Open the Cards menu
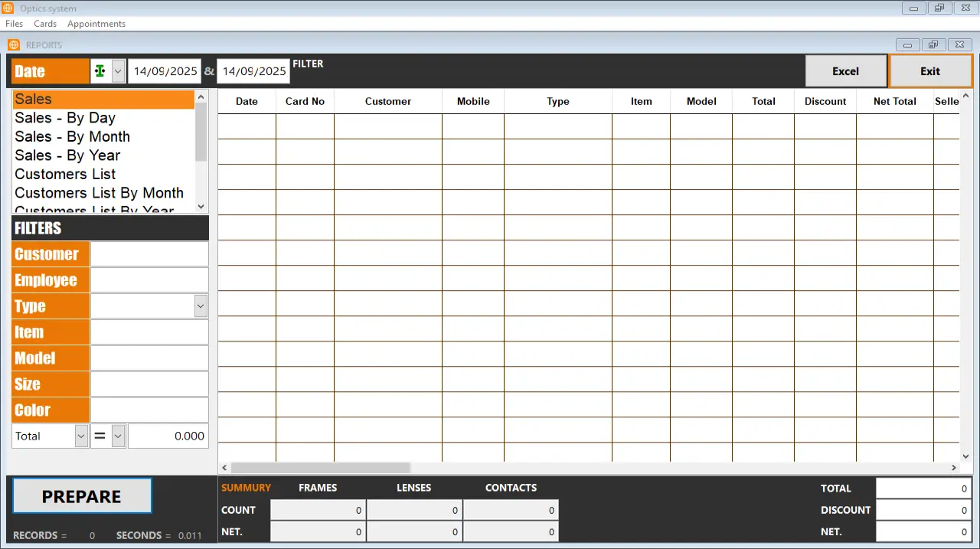Image resolution: width=980 pixels, height=549 pixels. (x=45, y=24)
